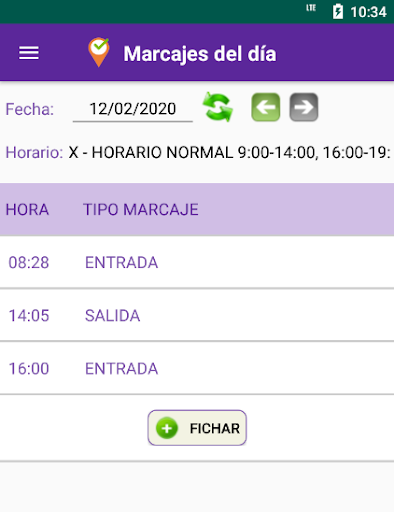Image resolution: width=394 pixels, height=512 pixels.
Task: Go to next day with gray arrow
Action: [304, 107]
